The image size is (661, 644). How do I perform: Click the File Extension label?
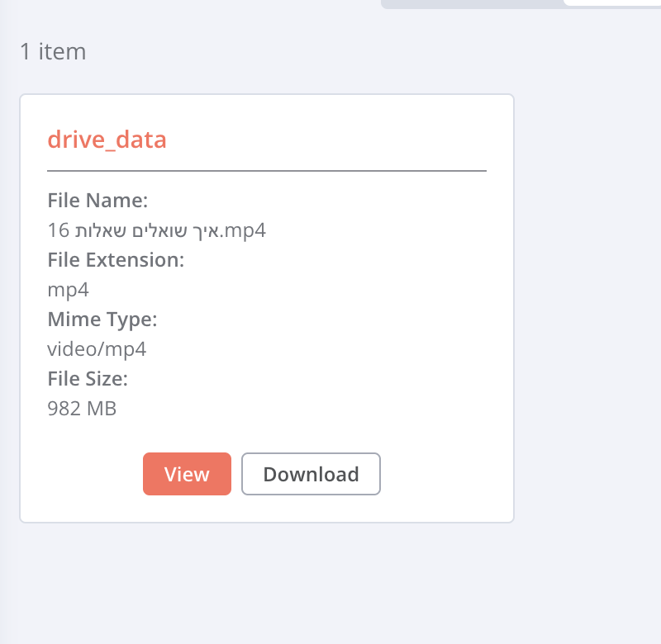(x=116, y=260)
